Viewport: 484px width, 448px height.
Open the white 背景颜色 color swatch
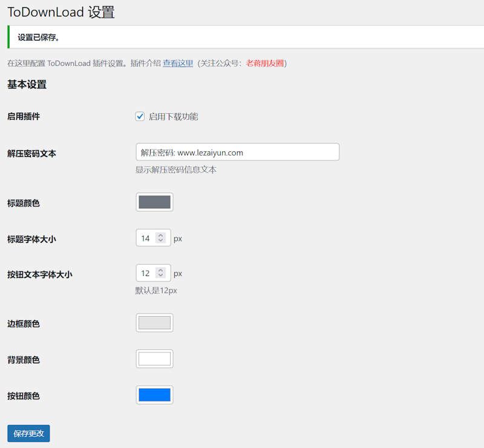(x=154, y=359)
